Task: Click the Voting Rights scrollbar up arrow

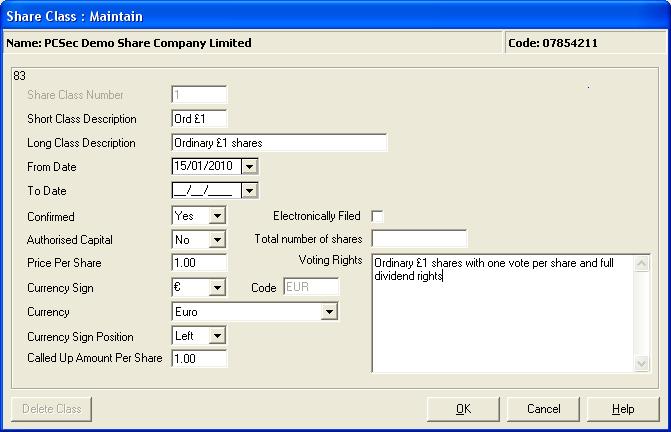Action: pos(641,263)
